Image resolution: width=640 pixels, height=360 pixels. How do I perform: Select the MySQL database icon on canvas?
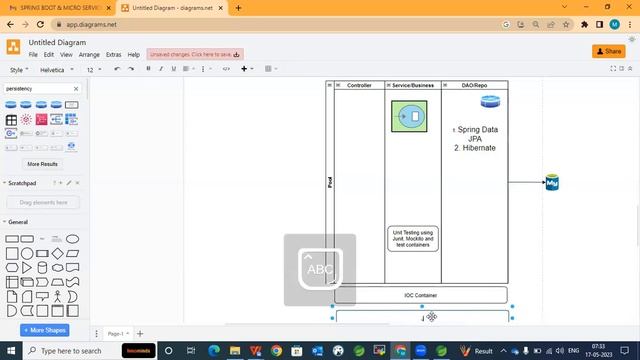point(552,182)
